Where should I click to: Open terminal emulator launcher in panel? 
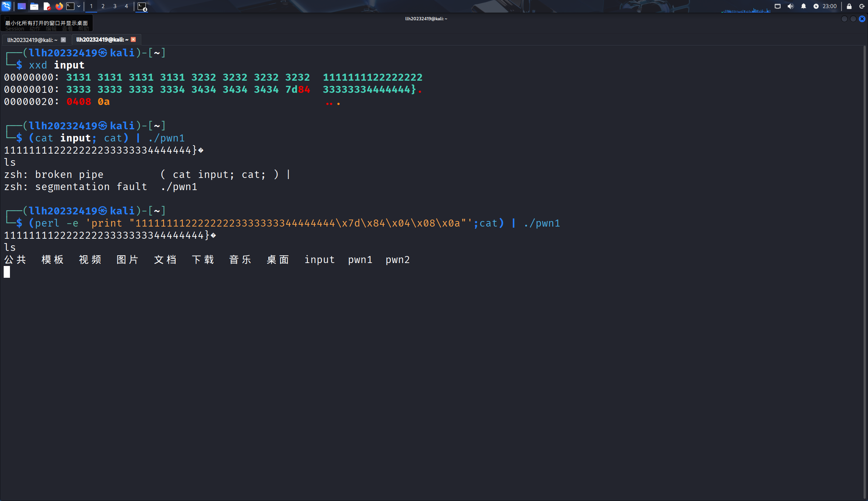(x=70, y=6)
